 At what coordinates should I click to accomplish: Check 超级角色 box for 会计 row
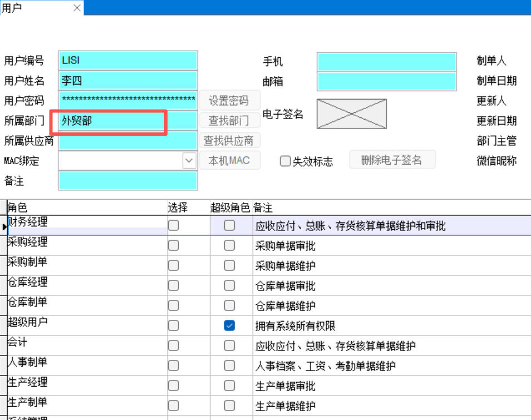229,346
